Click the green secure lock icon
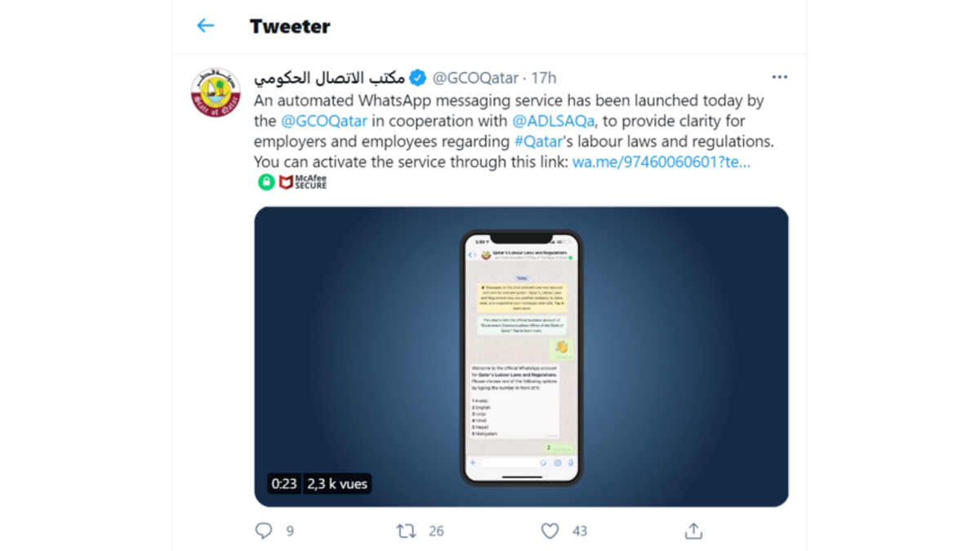 point(266,182)
